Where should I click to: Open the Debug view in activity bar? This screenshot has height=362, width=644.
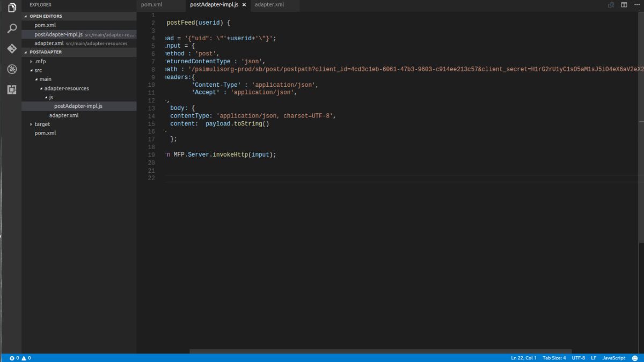point(11,69)
